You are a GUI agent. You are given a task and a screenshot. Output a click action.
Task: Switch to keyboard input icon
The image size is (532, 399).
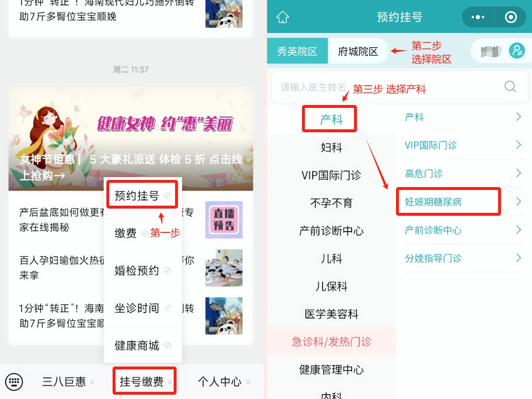pos(14,382)
